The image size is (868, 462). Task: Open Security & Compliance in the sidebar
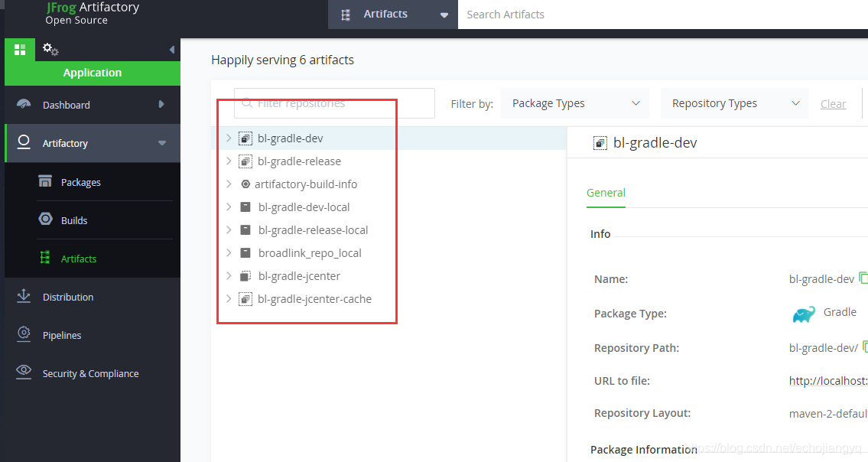pyautogui.click(x=93, y=373)
